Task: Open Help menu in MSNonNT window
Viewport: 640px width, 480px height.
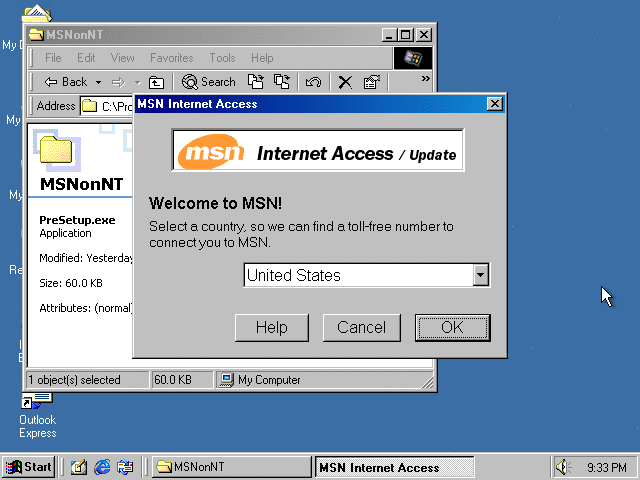Action: (262, 58)
